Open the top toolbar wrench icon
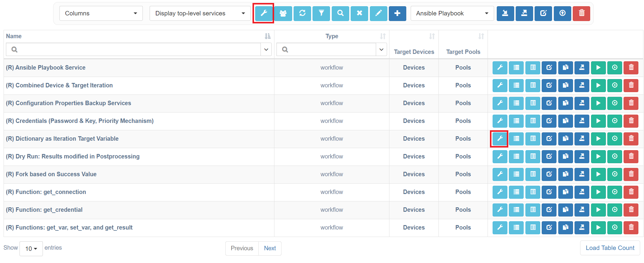Viewport: 644px width, 263px height. [263, 13]
